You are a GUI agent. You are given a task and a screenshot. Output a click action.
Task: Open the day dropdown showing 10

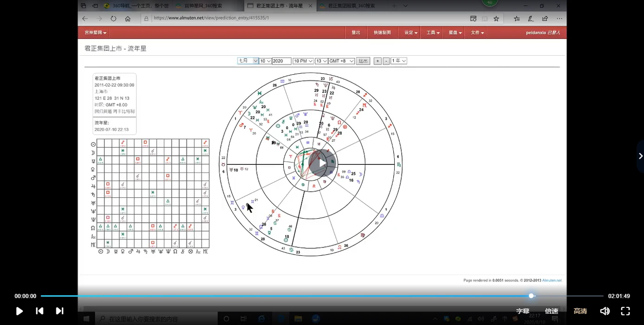(266, 61)
